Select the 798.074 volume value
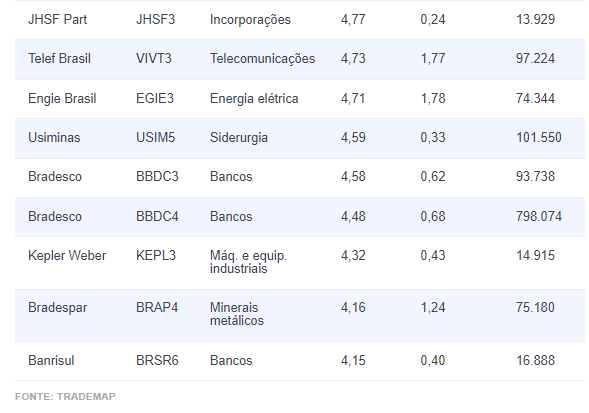Image resolution: width=589 pixels, height=413 pixels. pyautogui.click(x=539, y=216)
